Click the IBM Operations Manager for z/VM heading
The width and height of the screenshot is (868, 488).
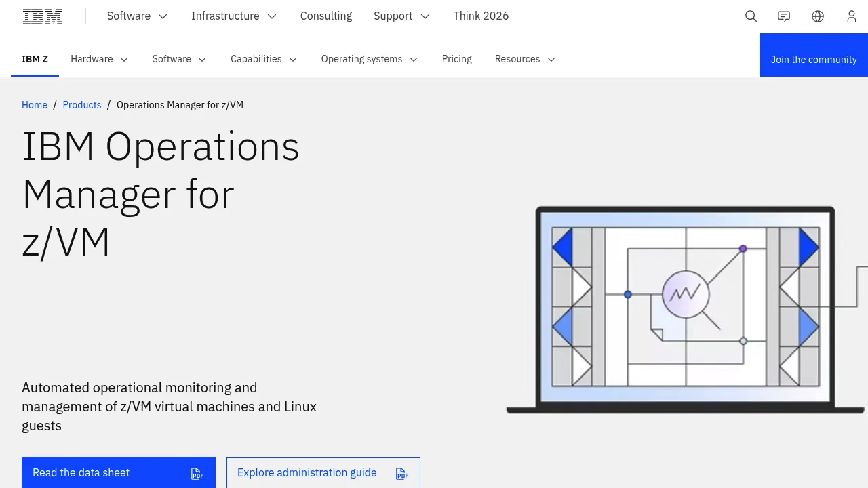161,194
